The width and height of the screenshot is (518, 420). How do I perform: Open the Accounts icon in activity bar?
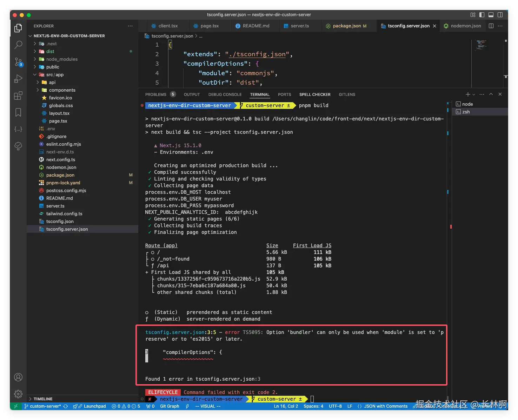(x=18, y=377)
